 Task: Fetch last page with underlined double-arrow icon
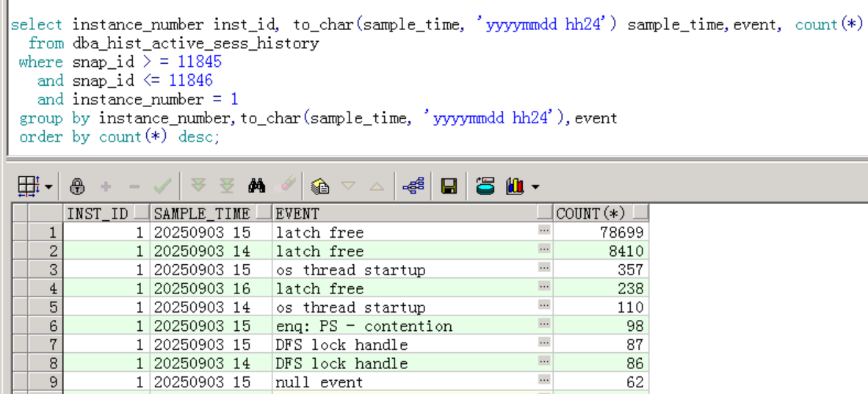click(x=227, y=186)
